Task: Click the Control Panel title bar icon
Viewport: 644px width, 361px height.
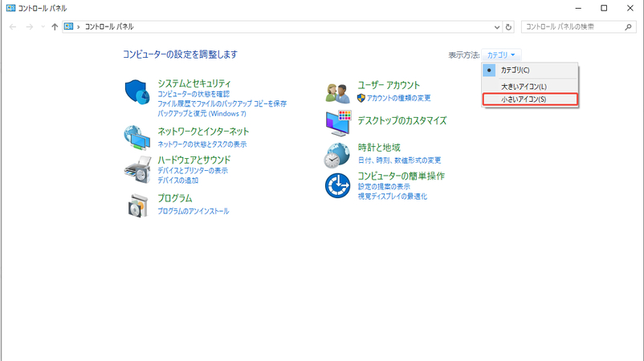Action: tap(10, 8)
